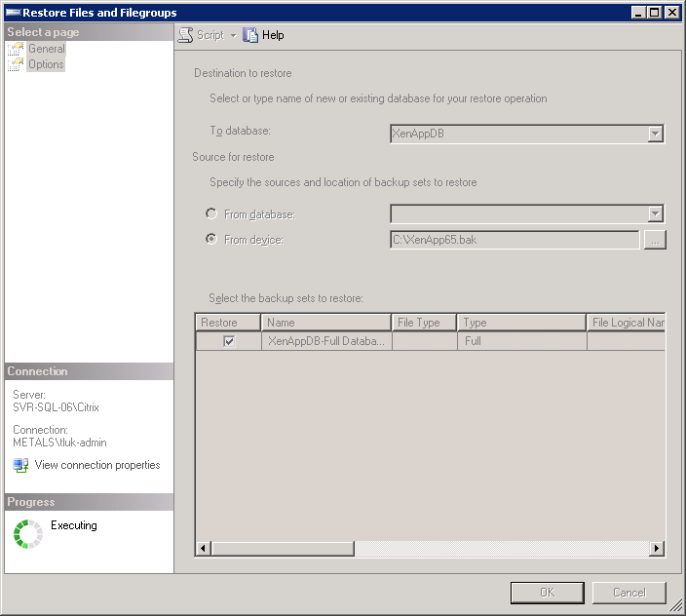Expand the To database combo box
Screen dimensions: 686x616
tap(655, 134)
